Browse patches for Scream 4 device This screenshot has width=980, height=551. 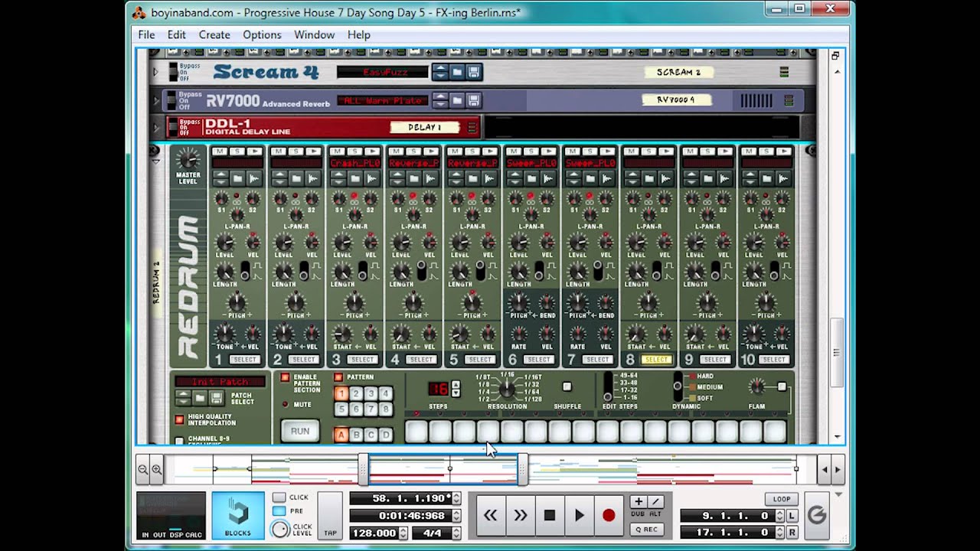point(457,72)
